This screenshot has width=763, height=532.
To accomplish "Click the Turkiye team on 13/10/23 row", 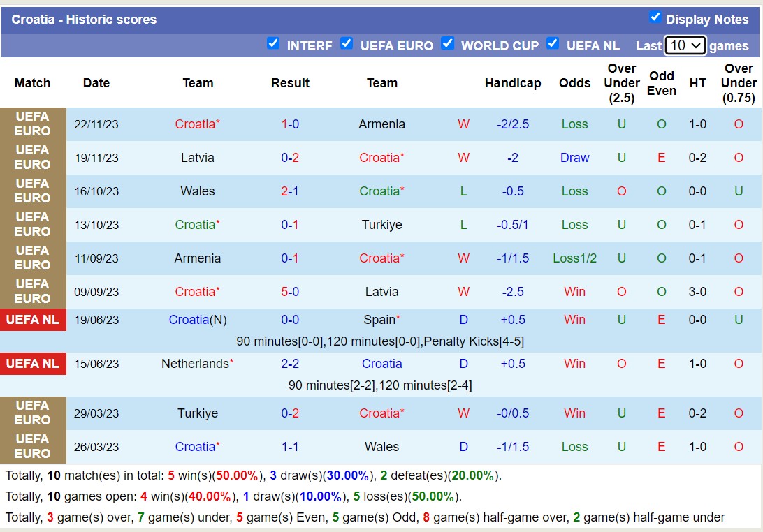I will (382, 225).
